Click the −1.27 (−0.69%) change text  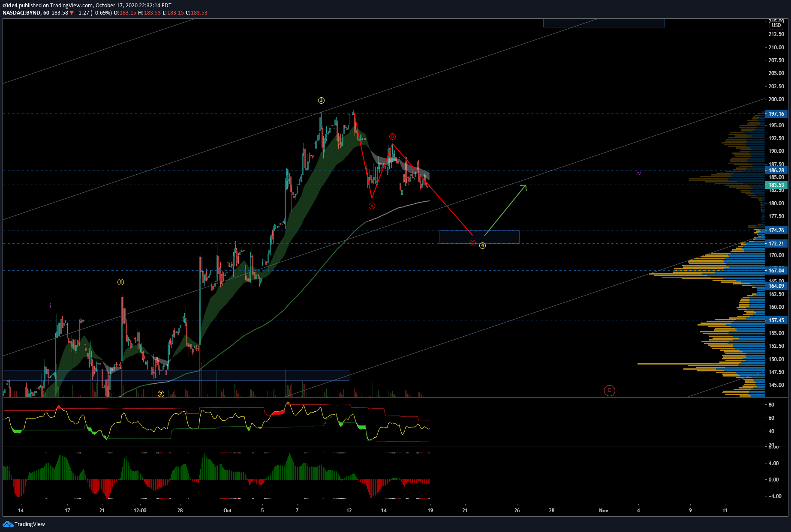93,13
